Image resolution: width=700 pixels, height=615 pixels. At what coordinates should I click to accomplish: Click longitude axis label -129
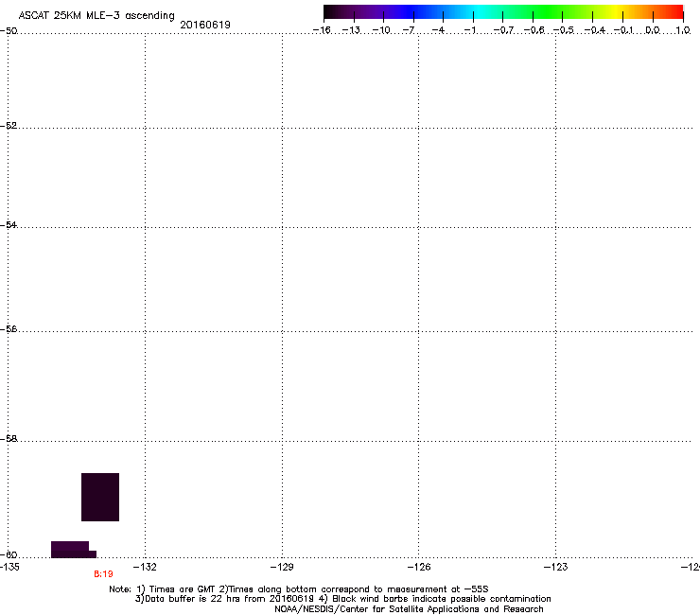click(282, 567)
